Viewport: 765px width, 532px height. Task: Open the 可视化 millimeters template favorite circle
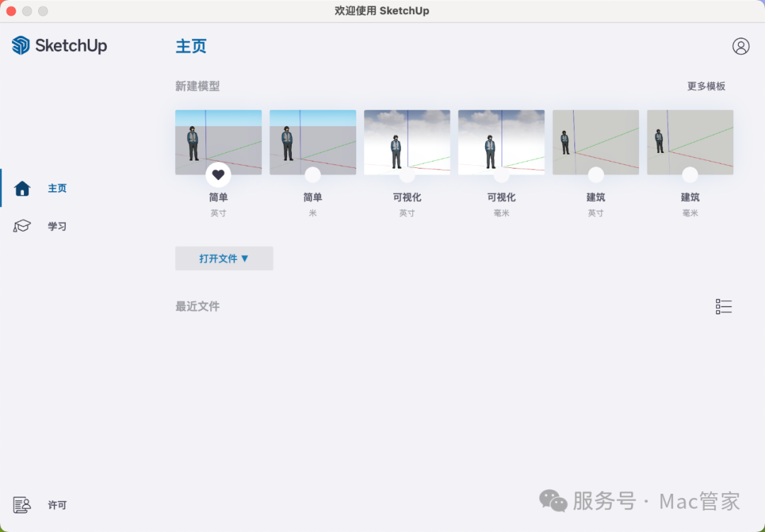point(501,174)
